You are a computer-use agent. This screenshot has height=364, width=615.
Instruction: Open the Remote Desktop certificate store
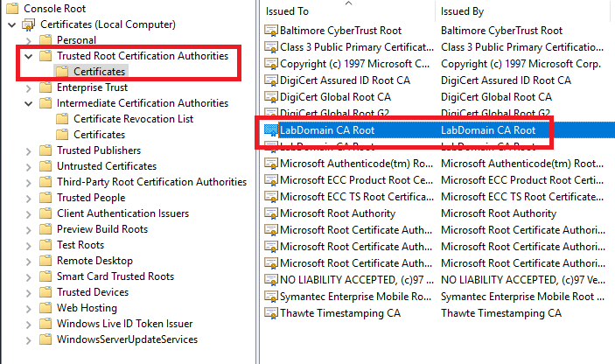click(94, 261)
